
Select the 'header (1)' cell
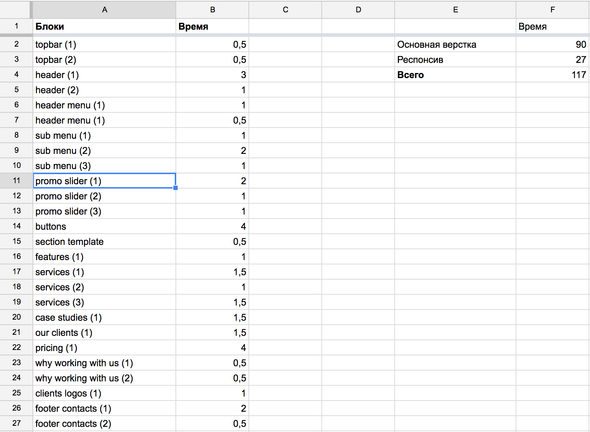pyautogui.click(x=104, y=75)
